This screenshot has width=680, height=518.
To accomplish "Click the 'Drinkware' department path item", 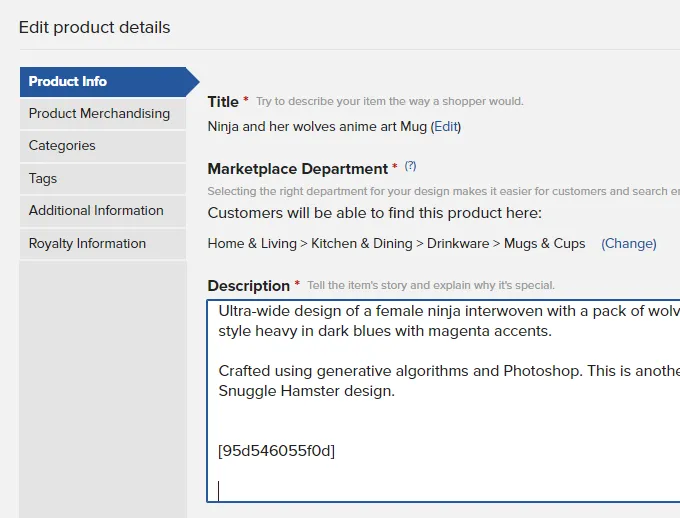I will [458, 244].
